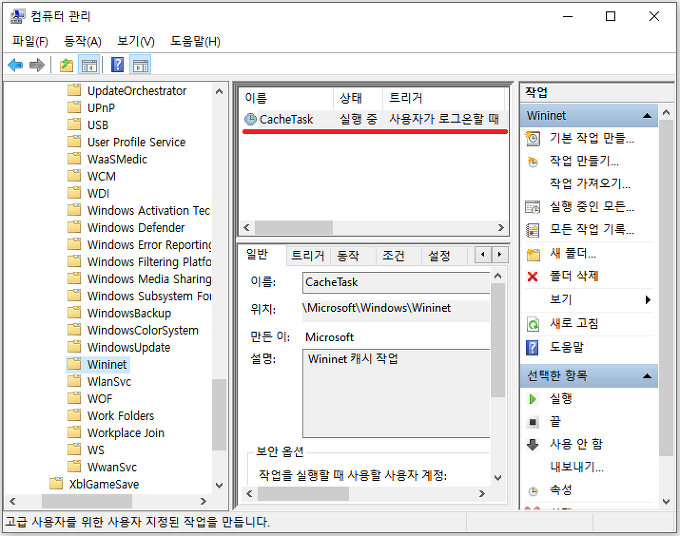
Task: Click the red X 폴더 삭제 icon
Action: click(533, 276)
